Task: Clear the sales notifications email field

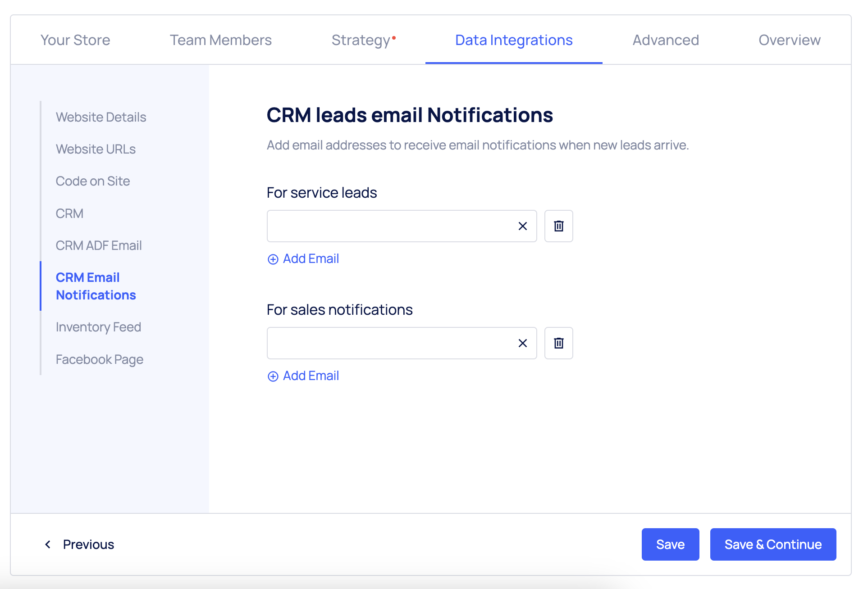Action: (x=522, y=343)
